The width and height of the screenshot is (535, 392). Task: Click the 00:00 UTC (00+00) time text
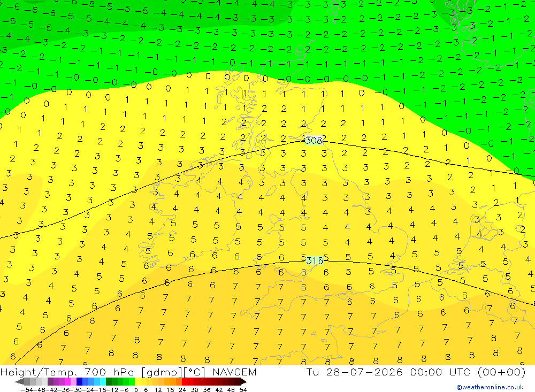click(468, 372)
